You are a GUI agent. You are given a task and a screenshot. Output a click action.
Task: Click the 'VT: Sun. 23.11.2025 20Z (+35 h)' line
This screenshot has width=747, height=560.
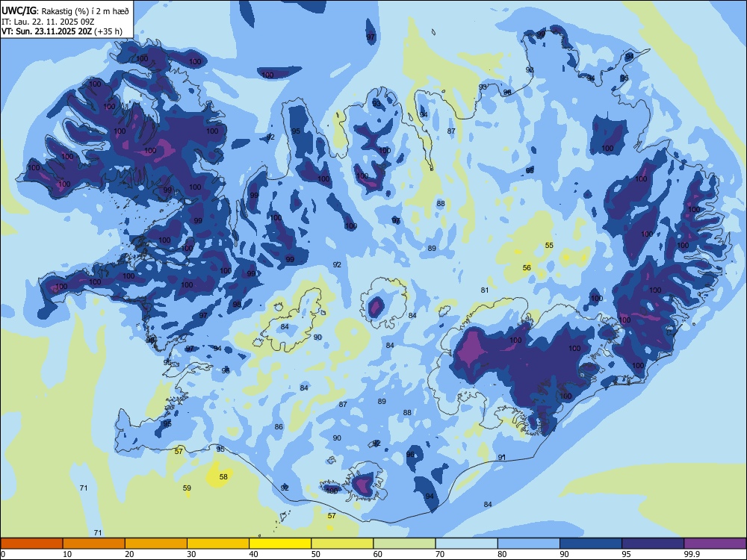coord(62,31)
